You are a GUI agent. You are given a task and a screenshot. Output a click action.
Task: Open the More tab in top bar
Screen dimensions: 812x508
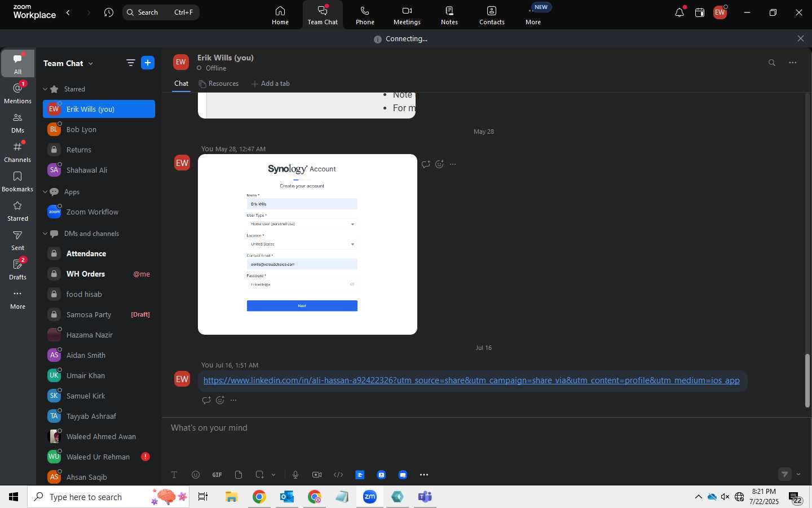[x=533, y=15]
